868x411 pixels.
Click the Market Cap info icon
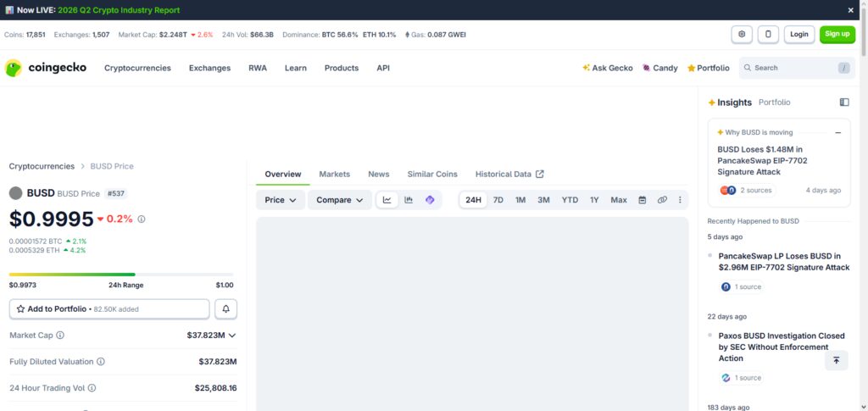pyautogui.click(x=60, y=336)
